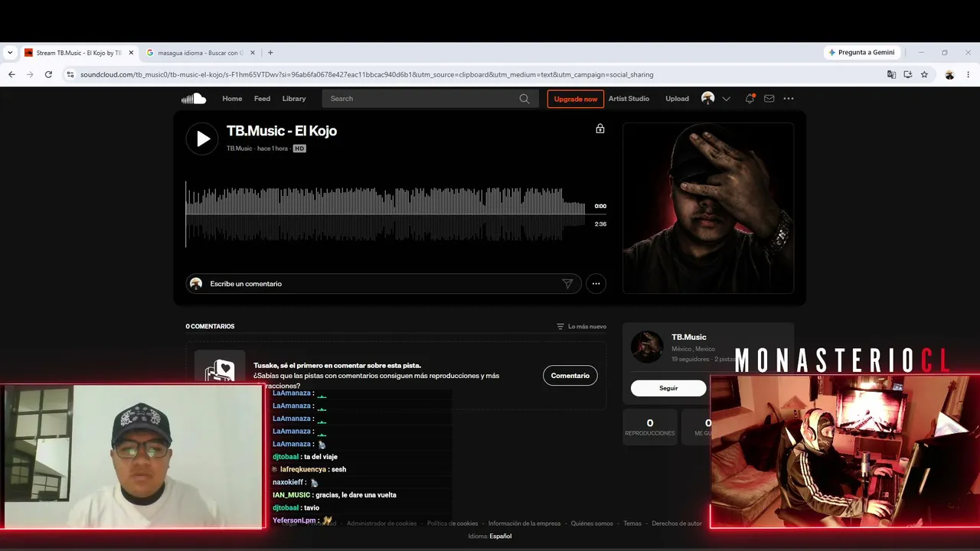
Task: Expand the user account chevron menu
Action: click(726, 99)
